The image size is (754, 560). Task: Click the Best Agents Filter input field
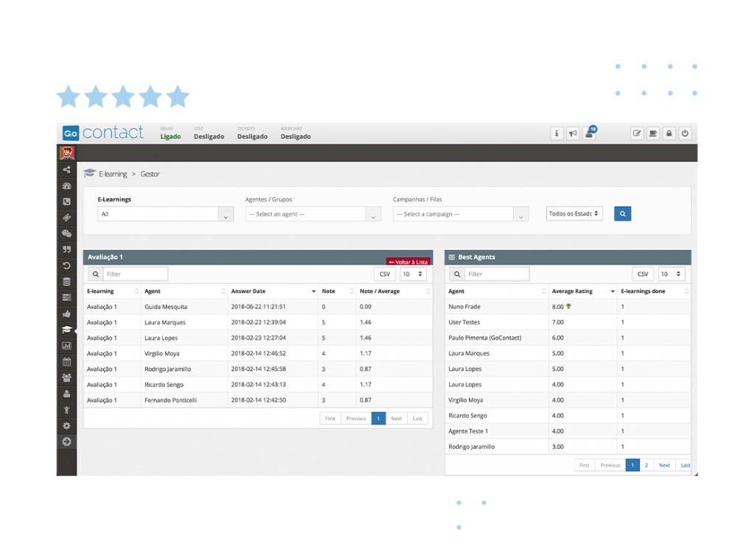[x=497, y=274]
